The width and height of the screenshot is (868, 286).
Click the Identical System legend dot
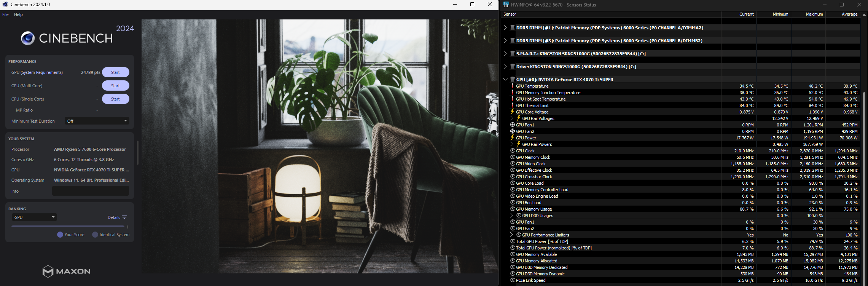point(95,235)
